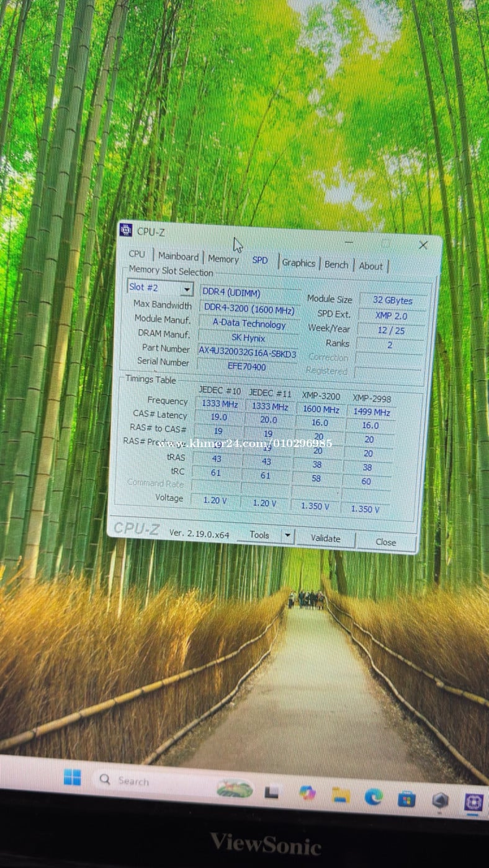Click the tRC value 60

367,481
